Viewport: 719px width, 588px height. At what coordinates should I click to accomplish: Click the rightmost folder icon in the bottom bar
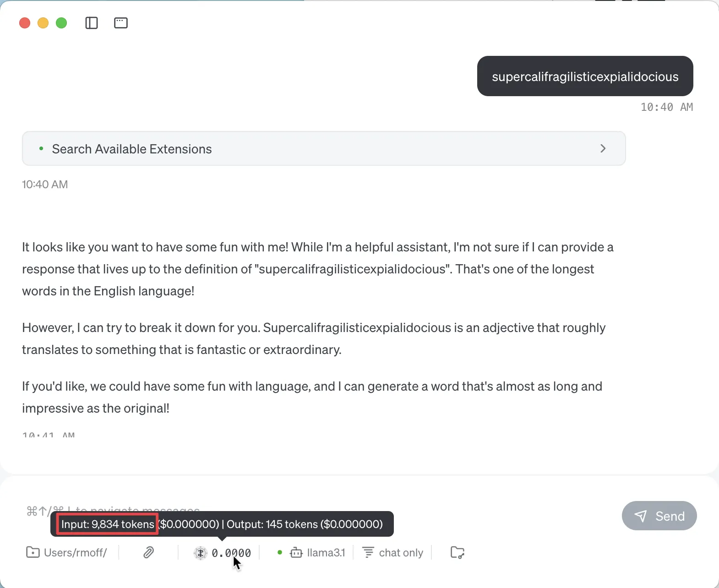(x=457, y=553)
